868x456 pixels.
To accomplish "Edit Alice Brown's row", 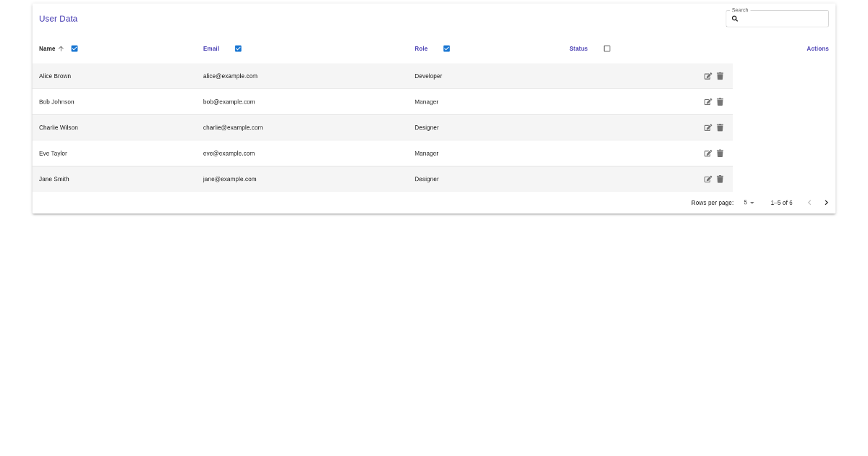I will [708, 76].
